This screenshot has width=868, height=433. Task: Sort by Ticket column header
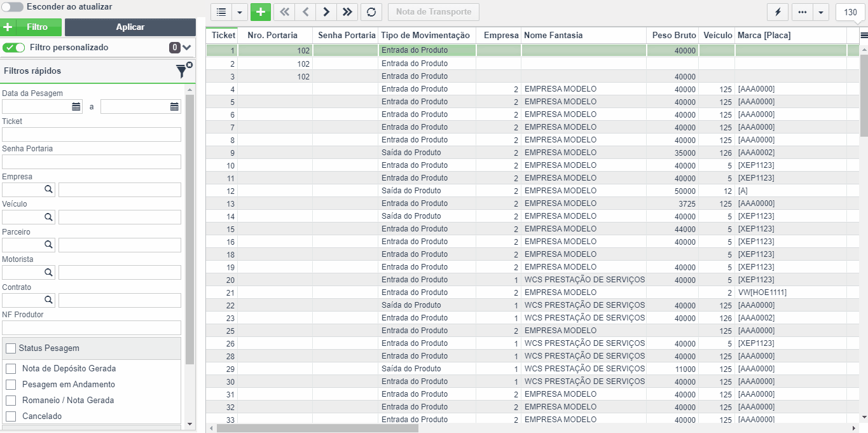click(x=223, y=36)
